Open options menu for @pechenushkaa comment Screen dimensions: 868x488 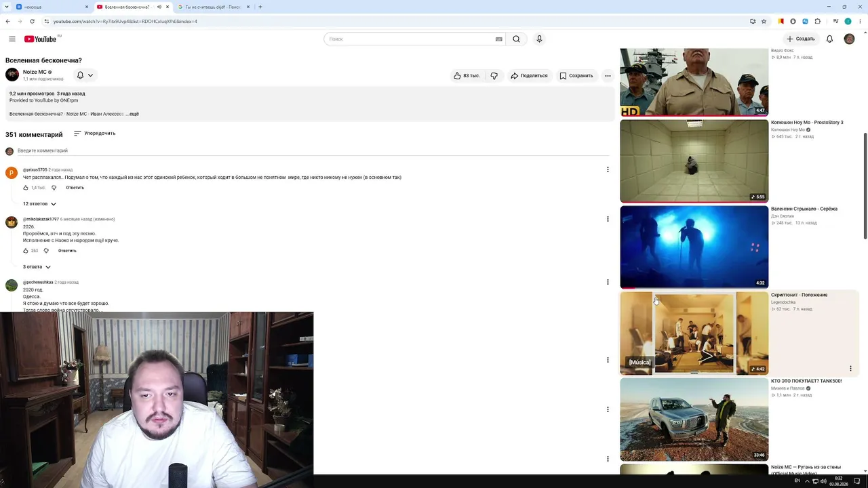[608, 282]
